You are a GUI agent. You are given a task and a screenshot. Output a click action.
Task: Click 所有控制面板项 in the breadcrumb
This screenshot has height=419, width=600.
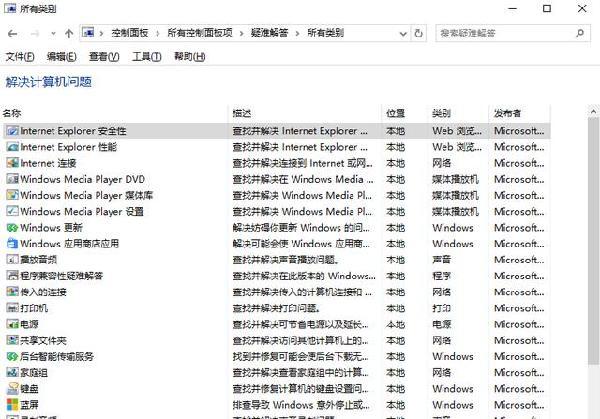click(200, 33)
